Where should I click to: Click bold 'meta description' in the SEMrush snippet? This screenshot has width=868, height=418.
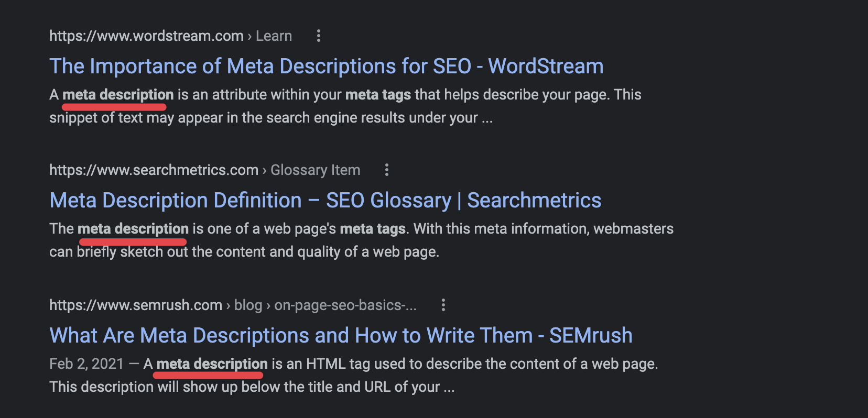pos(212,364)
